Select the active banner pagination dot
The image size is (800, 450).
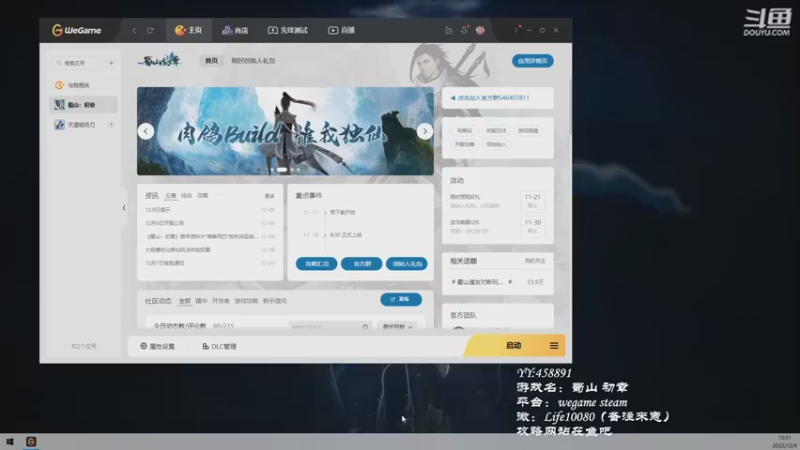point(282,170)
